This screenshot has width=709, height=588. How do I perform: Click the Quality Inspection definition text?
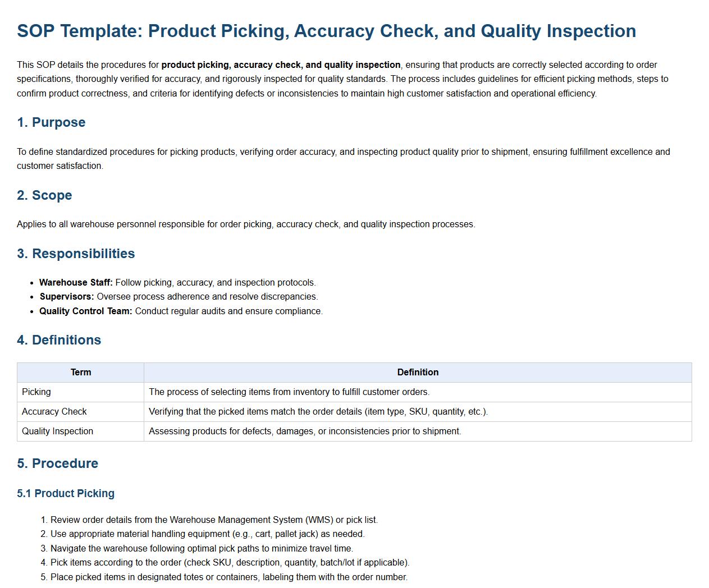(305, 431)
